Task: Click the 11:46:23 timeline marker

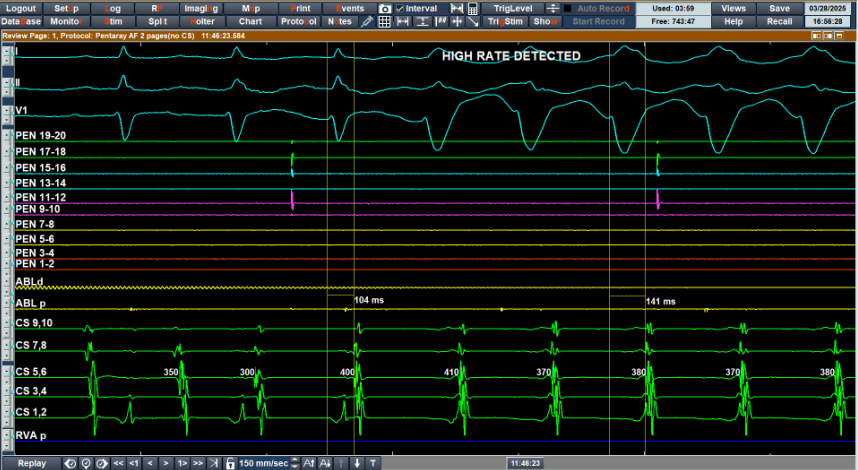Action: point(525,463)
